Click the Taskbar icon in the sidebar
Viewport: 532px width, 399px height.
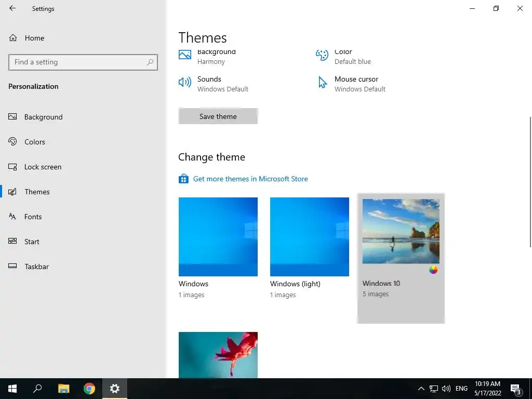(x=12, y=266)
